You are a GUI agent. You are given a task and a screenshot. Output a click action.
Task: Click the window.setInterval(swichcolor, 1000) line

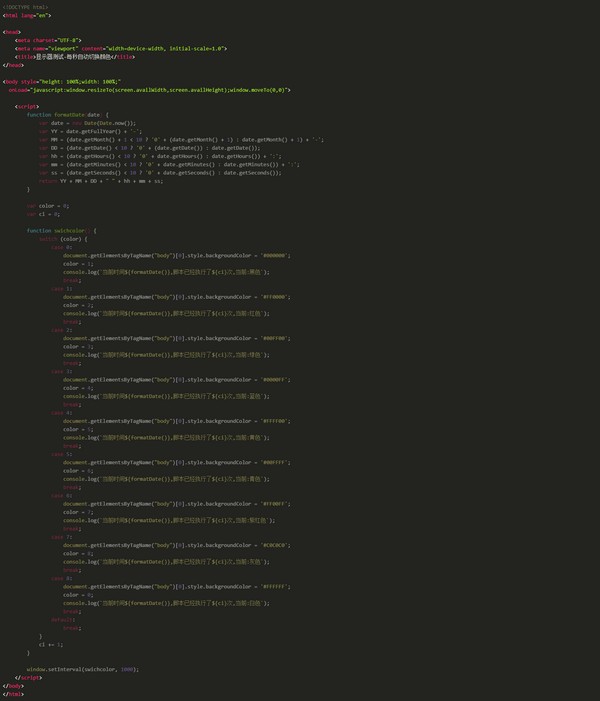(x=83, y=669)
